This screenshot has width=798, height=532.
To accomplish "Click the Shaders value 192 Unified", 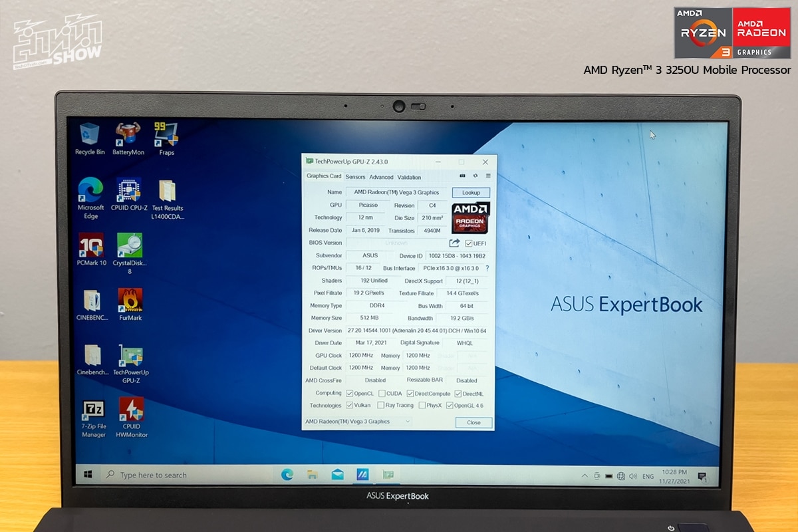I will coord(374,281).
